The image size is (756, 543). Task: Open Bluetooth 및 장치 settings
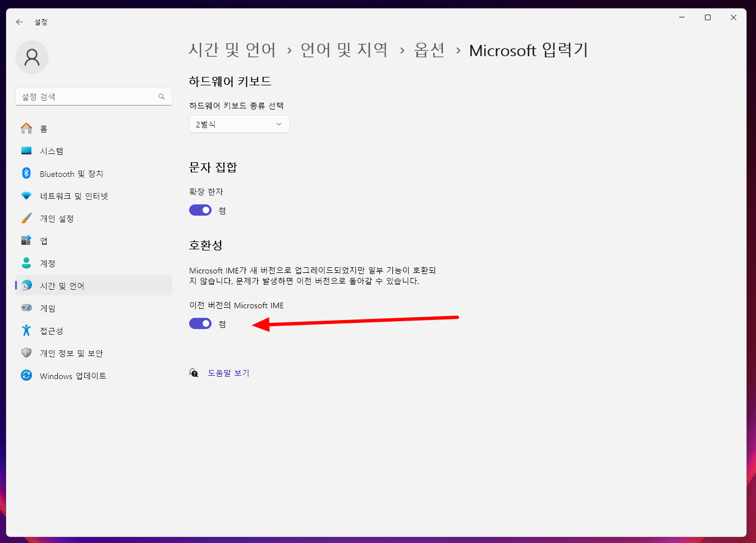coord(94,174)
